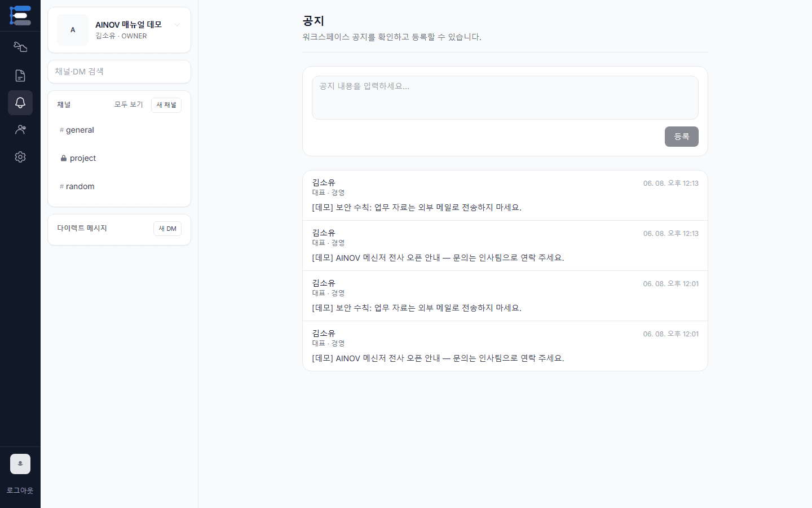Screen dimensions: 812x508
Task: Click the 로그아웃 logout link
Action: point(20,491)
